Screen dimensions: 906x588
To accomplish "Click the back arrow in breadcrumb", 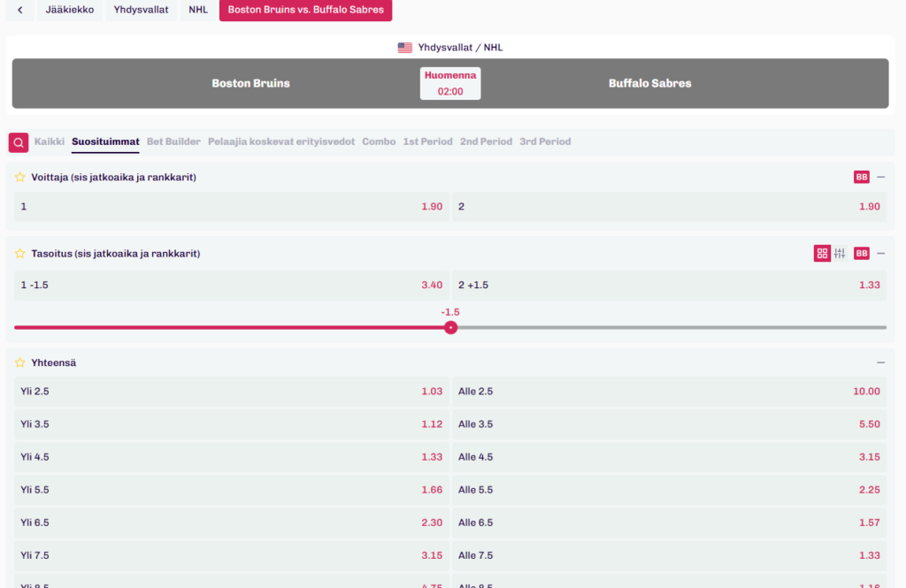I will [x=20, y=11].
